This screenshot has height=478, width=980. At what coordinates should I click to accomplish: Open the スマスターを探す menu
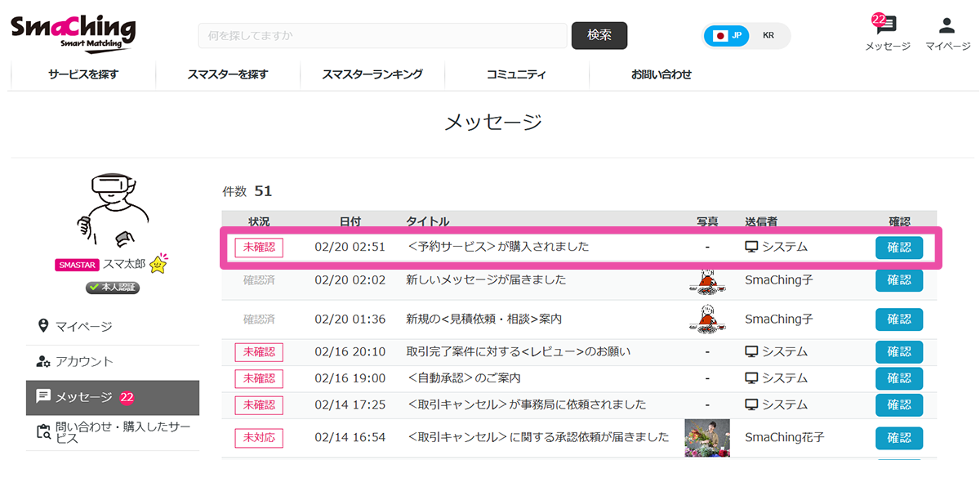tap(227, 74)
